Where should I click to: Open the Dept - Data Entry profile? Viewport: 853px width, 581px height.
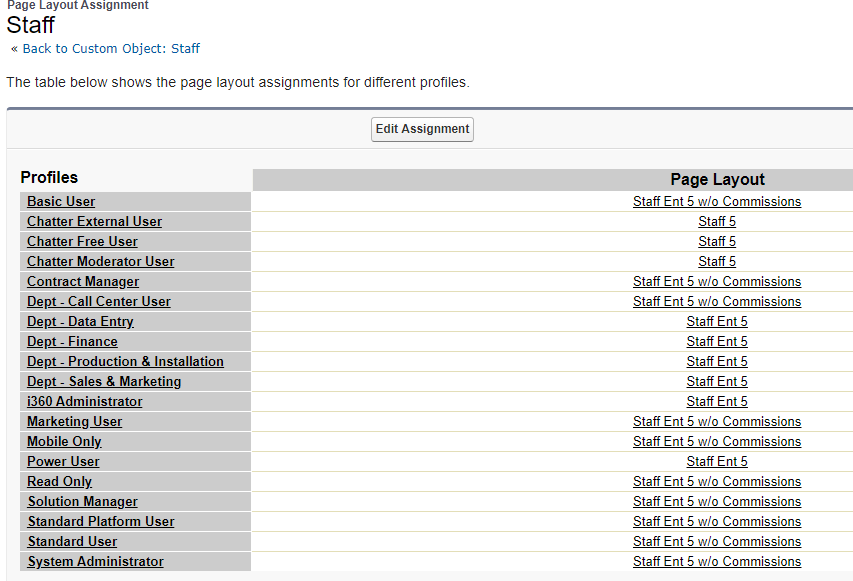coord(81,322)
